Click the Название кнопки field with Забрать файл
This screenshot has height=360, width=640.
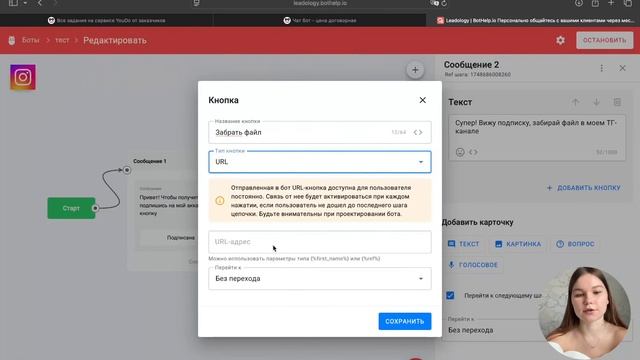pos(320,132)
